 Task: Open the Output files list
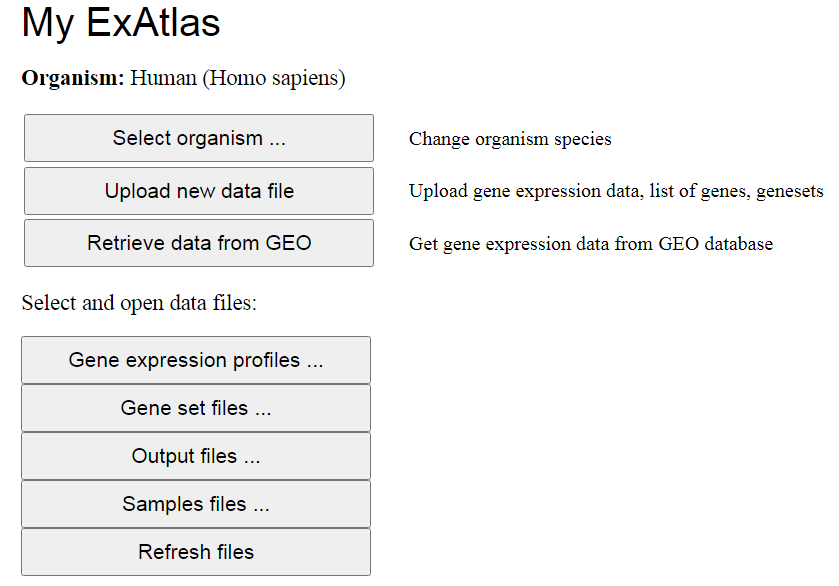196,456
